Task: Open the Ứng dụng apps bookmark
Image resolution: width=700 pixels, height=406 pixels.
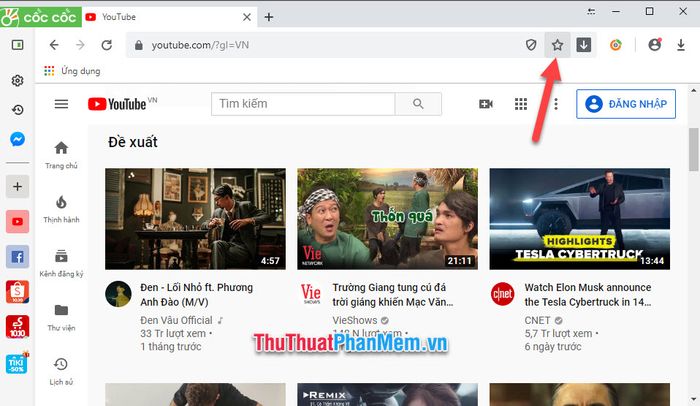Action: tap(72, 71)
